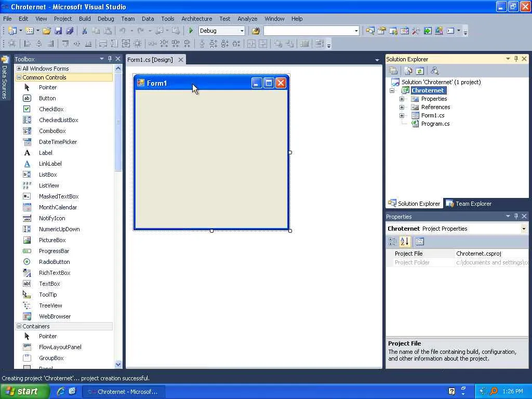
Task: Click the Align Lefts layout icon
Action: (28, 44)
